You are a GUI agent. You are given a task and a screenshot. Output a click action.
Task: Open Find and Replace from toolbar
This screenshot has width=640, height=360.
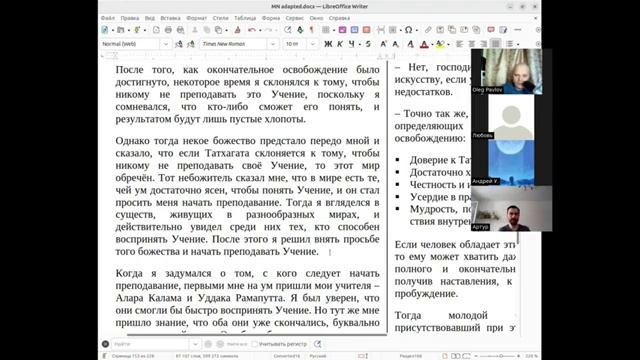click(288, 30)
